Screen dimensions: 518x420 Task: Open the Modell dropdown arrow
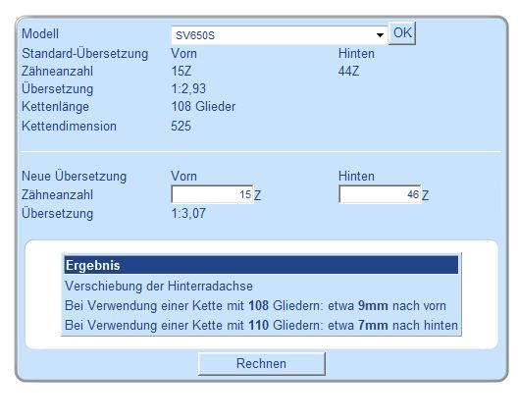380,34
